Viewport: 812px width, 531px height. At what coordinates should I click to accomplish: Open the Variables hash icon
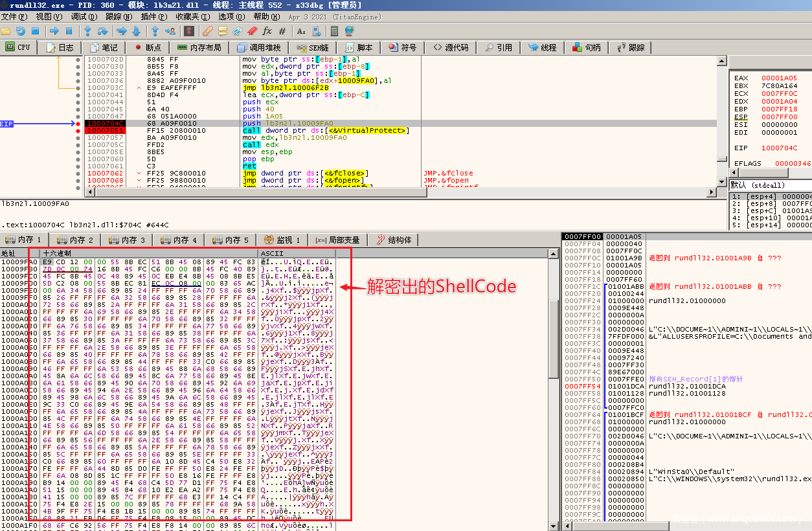tap(282, 30)
